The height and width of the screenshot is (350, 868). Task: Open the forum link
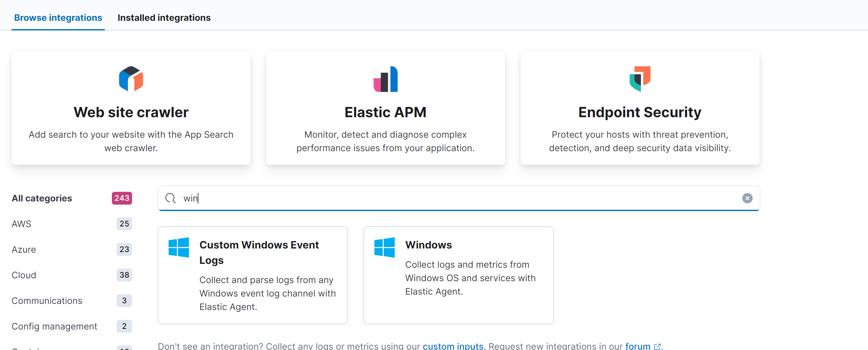coord(638,346)
